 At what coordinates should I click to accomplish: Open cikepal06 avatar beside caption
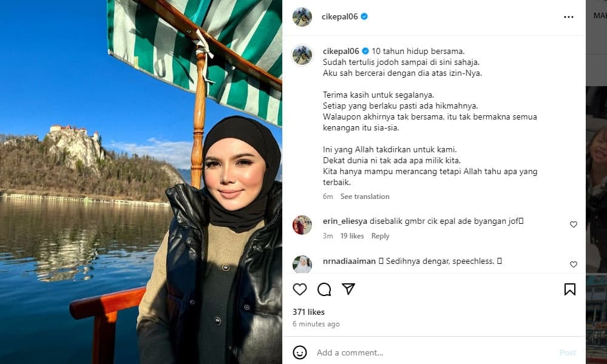pos(302,55)
